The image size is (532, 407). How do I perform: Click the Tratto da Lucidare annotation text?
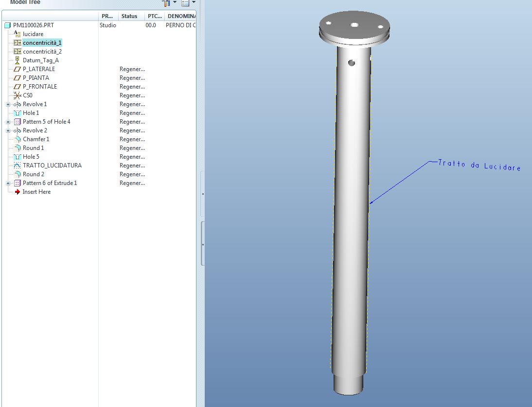click(479, 165)
